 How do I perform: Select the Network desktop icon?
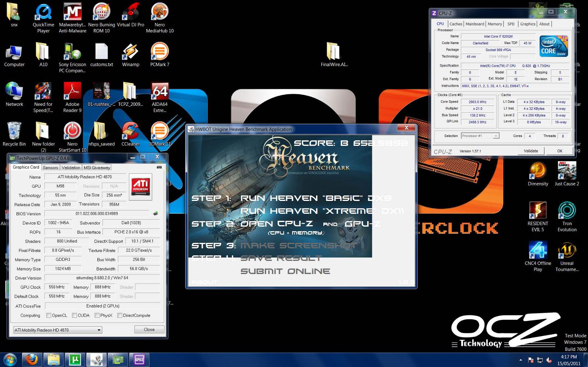[14, 94]
